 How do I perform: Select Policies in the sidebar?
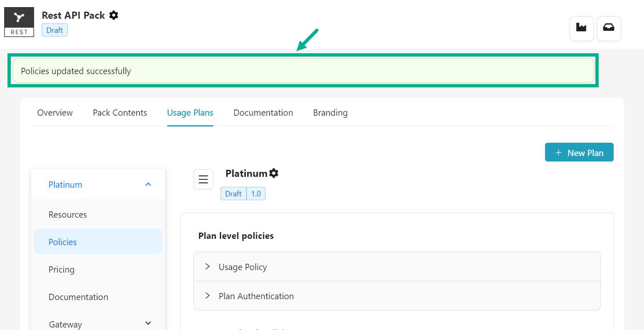tap(63, 242)
